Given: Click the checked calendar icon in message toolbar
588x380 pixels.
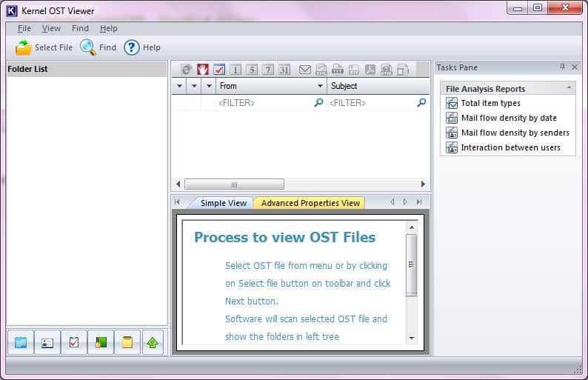Looking at the screenshot, I should [x=219, y=70].
